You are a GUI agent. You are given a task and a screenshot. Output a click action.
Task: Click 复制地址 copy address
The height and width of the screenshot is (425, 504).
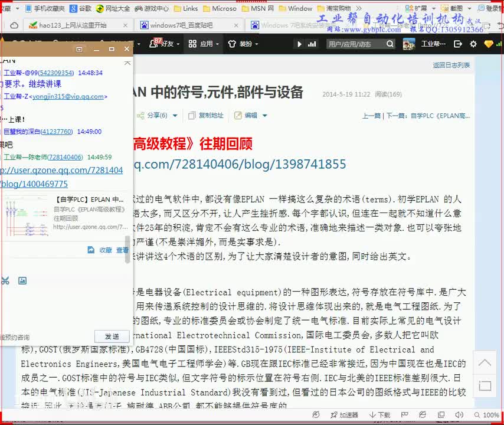(206, 116)
